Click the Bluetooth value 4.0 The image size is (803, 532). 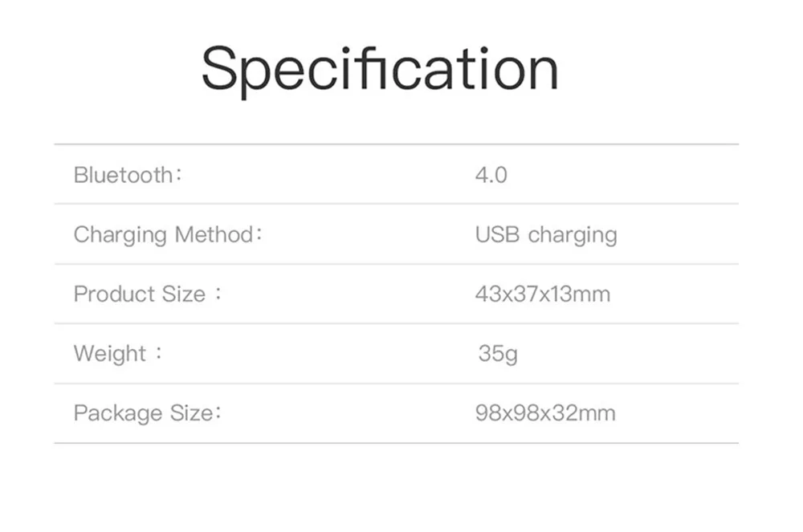pyautogui.click(x=491, y=175)
